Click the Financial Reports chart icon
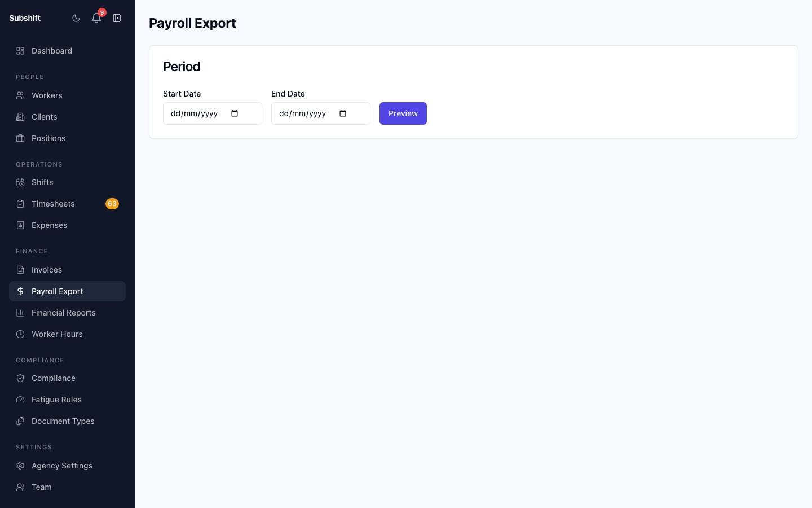The height and width of the screenshot is (508, 812). (x=20, y=313)
